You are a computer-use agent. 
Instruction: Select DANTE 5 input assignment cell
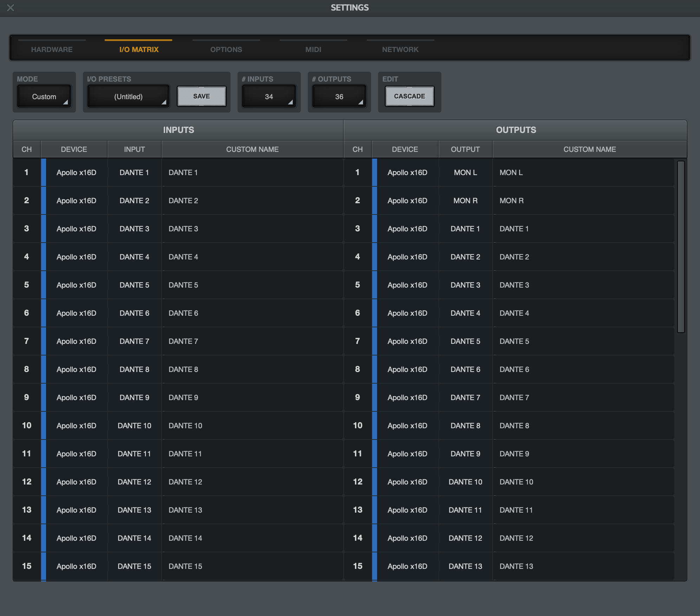point(134,285)
